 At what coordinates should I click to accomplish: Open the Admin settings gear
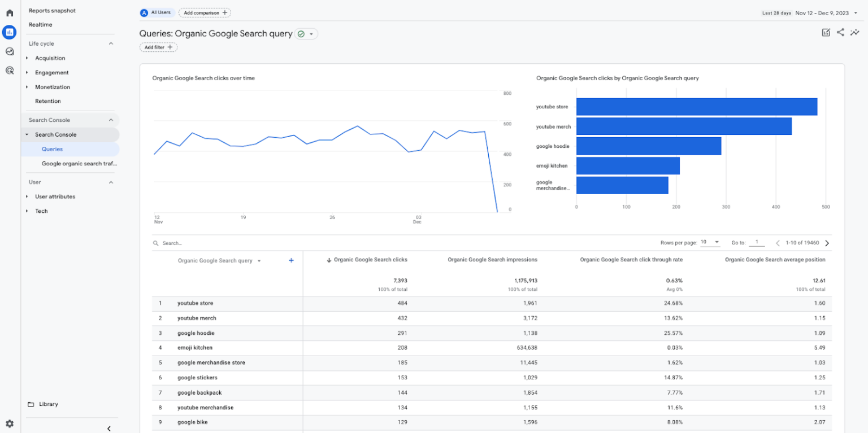coord(8,423)
